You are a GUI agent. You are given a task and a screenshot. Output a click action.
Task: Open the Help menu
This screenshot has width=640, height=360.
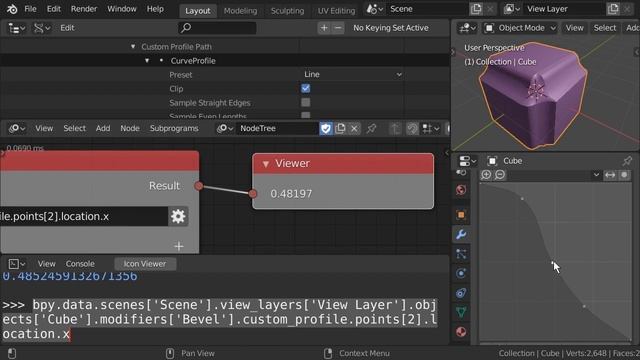(x=155, y=9)
